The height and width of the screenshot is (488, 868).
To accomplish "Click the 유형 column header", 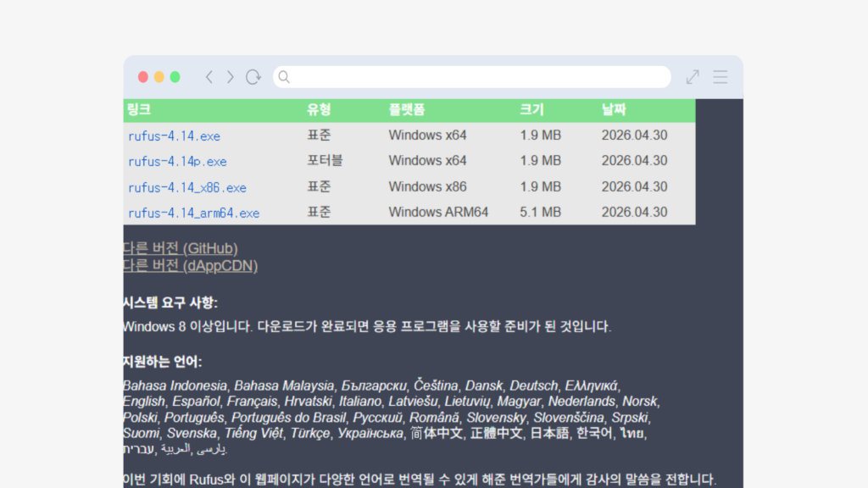I will point(319,109).
